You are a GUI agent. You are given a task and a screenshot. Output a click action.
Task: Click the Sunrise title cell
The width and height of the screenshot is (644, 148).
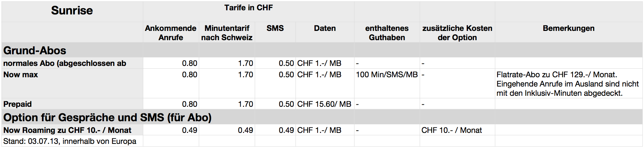pos(72,11)
